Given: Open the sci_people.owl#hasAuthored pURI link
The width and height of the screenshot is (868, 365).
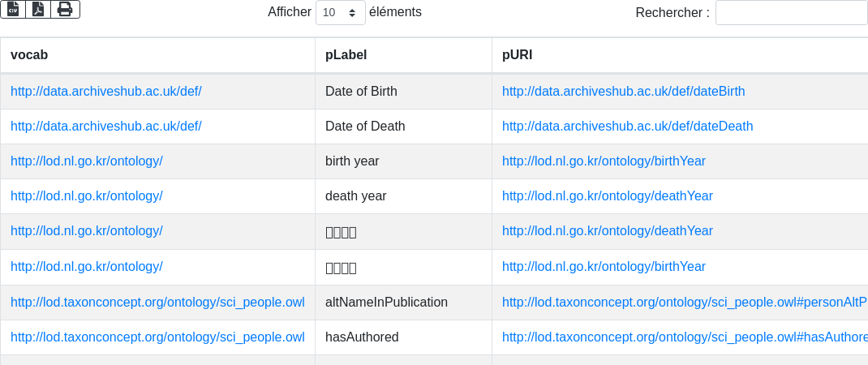Looking at the screenshot, I should [x=684, y=337].
